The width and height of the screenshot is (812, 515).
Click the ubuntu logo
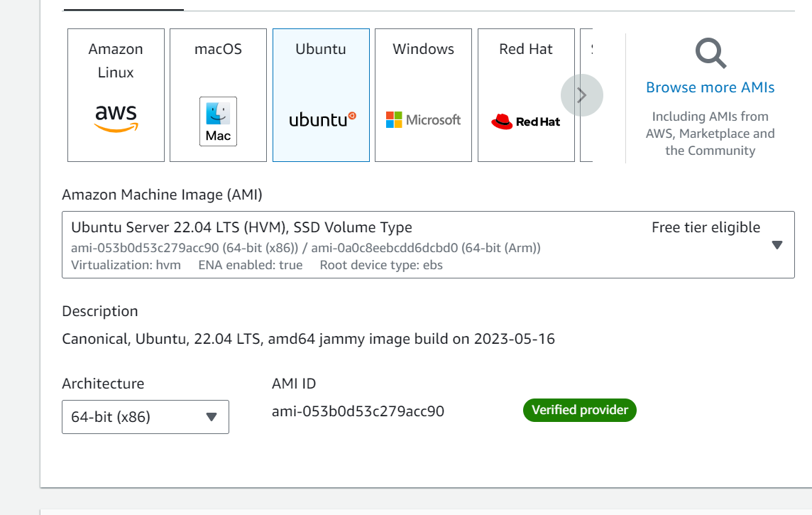[322, 119]
